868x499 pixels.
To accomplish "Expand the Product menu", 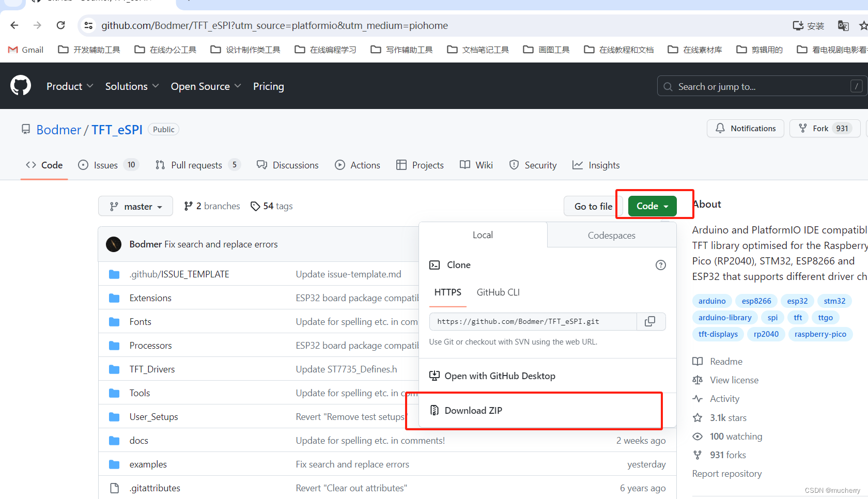I will point(70,86).
